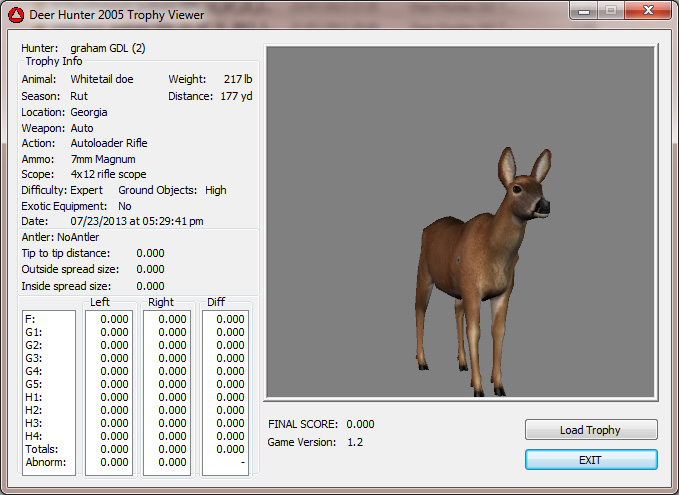Click the EXIT button
The width and height of the screenshot is (679, 495).
[591, 459]
